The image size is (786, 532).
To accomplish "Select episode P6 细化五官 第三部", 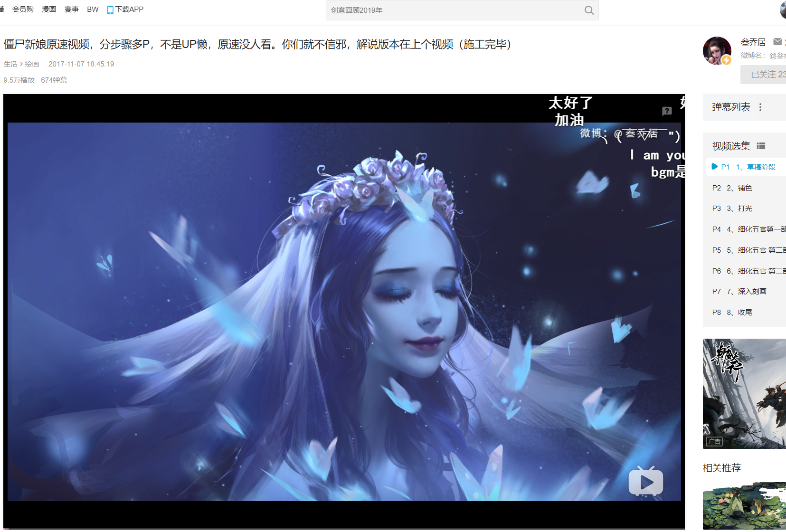I will pos(746,271).
